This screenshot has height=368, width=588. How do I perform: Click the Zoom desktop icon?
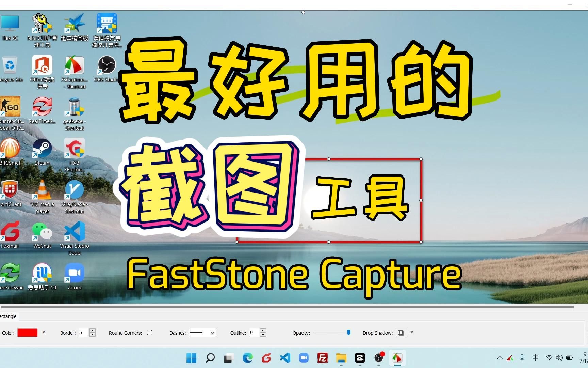(x=75, y=277)
